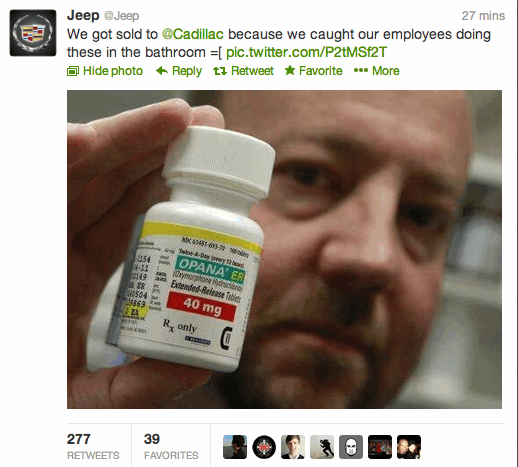Open the pic.twitter.com/P2tMSf2T link

click(x=306, y=52)
